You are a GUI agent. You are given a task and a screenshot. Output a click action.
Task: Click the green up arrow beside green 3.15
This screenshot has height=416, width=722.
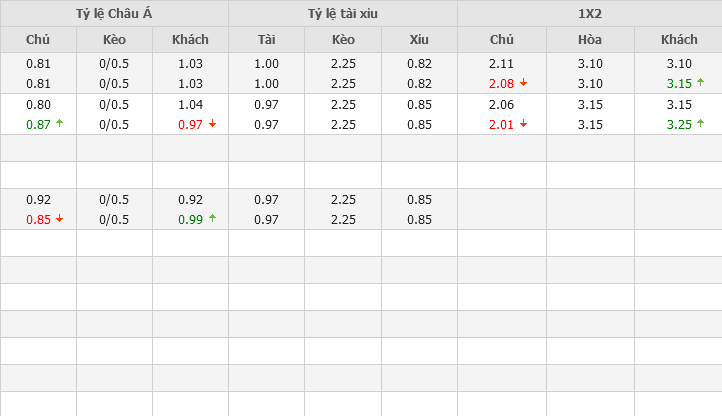click(702, 83)
